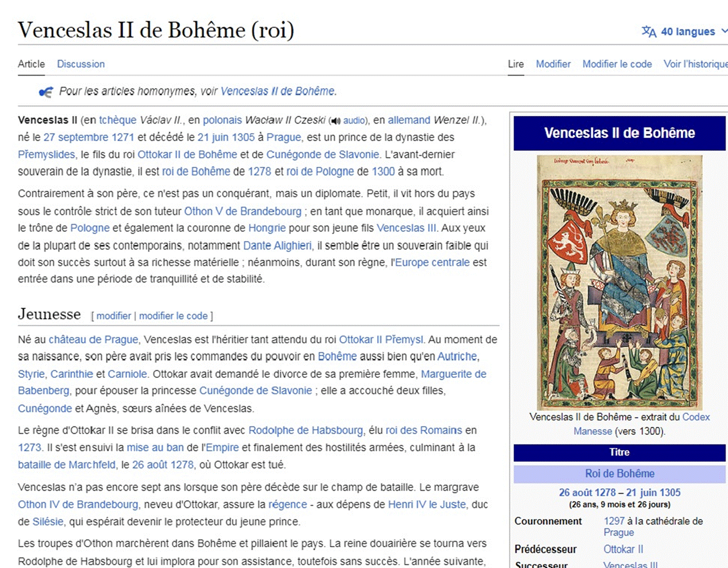Click the homonymy disambiguation icon
This screenshot has height=568, width=728.
46,92
